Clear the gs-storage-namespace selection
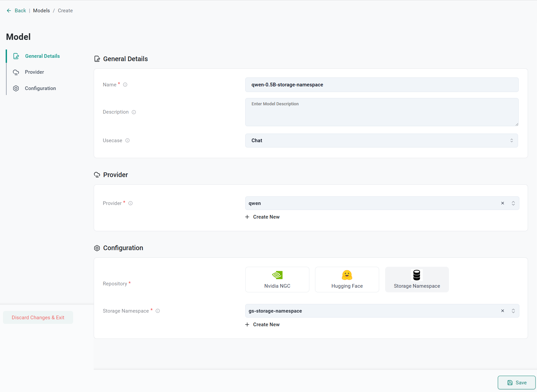 pyautogui.click(x=502, y=311)
